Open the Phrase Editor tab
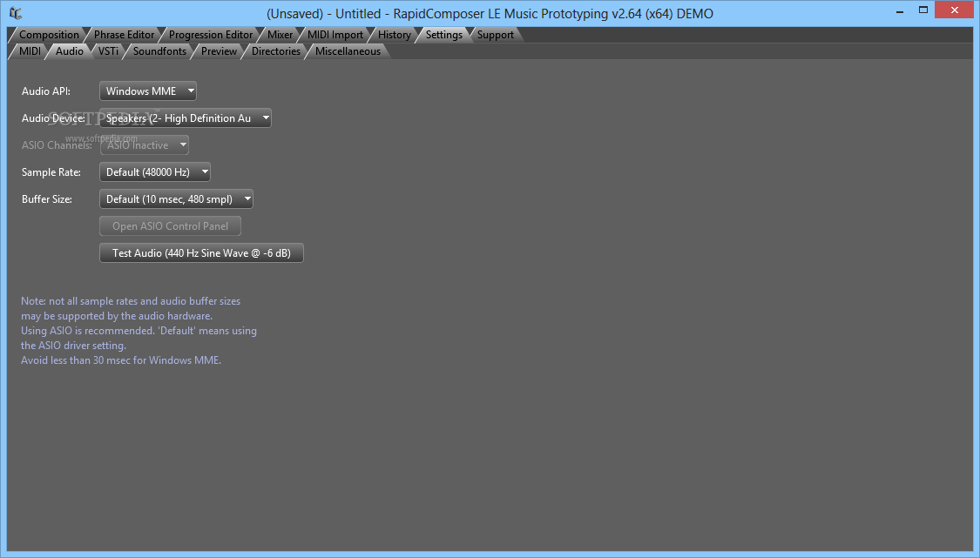 click(x=124, y=35)
